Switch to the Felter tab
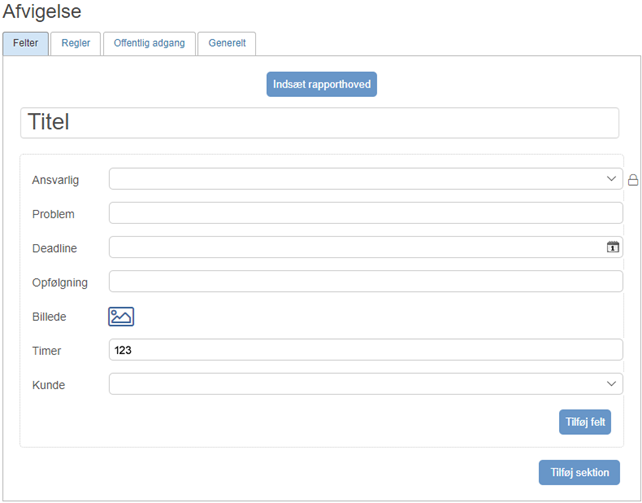Screen dimensions: 642x503 point(25,43)
